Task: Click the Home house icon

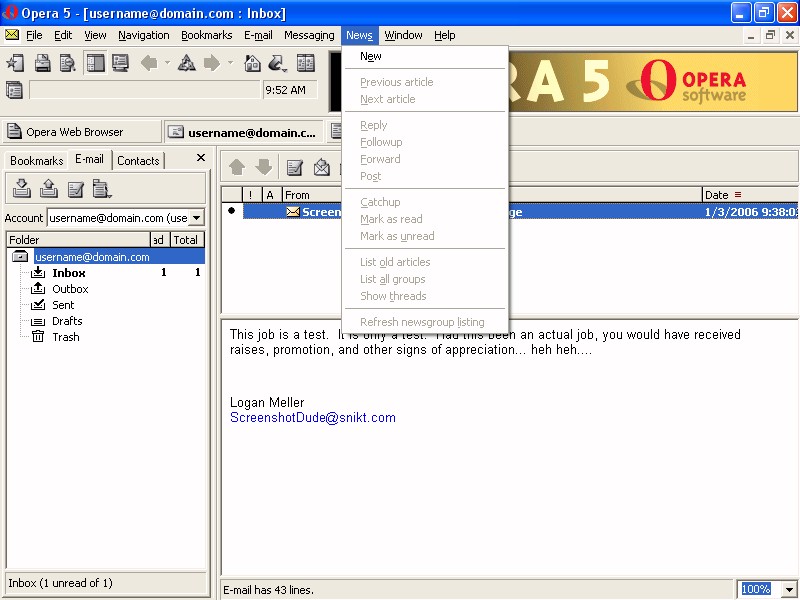Action: pos(253,64)
